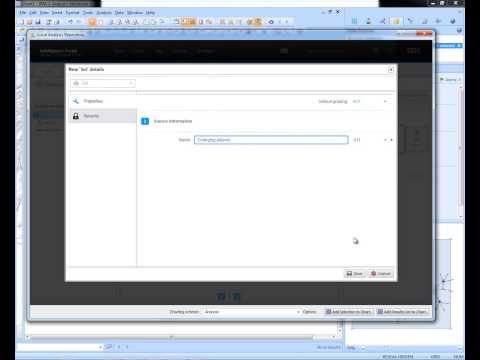
Task: Open the Help menu
Action: [x=150, y=12]
